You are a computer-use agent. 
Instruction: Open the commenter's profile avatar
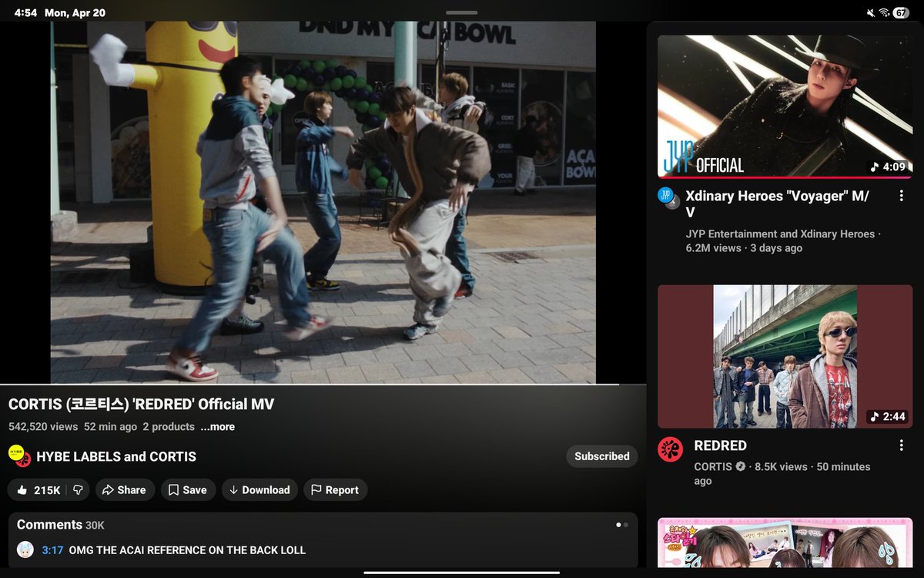[x=25, y=549]
